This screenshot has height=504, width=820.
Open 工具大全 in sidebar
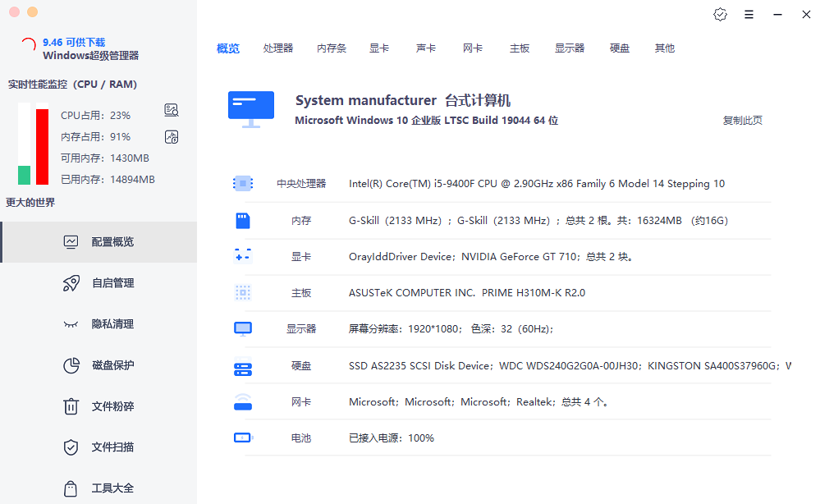(x=98, y=488)
